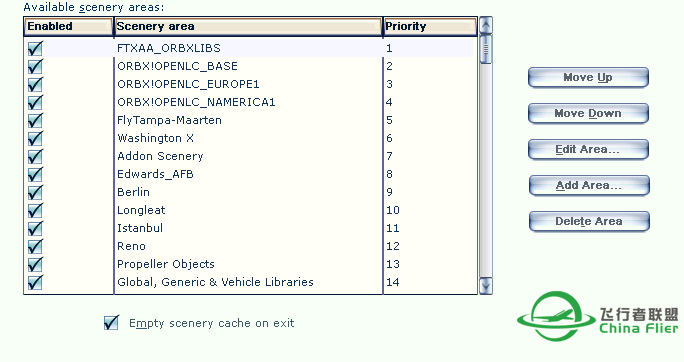Toggle the FlyTampa-Maarten scenery checkbox

[x=35, y=120]
